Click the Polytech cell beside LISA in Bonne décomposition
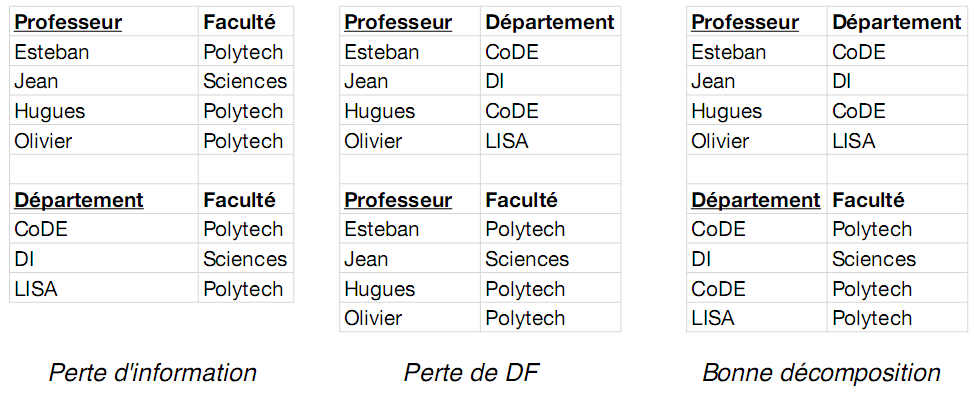The height and width of the screenshot is (400, 974). 898,318
